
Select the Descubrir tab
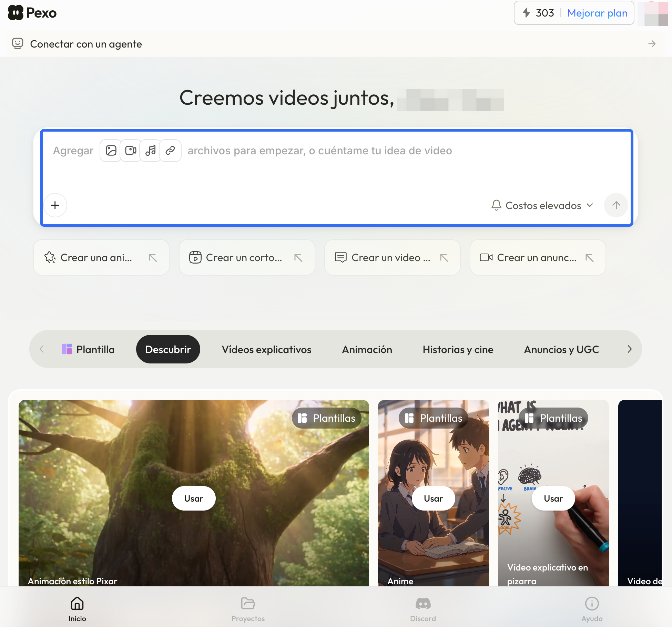click(168, 349)
